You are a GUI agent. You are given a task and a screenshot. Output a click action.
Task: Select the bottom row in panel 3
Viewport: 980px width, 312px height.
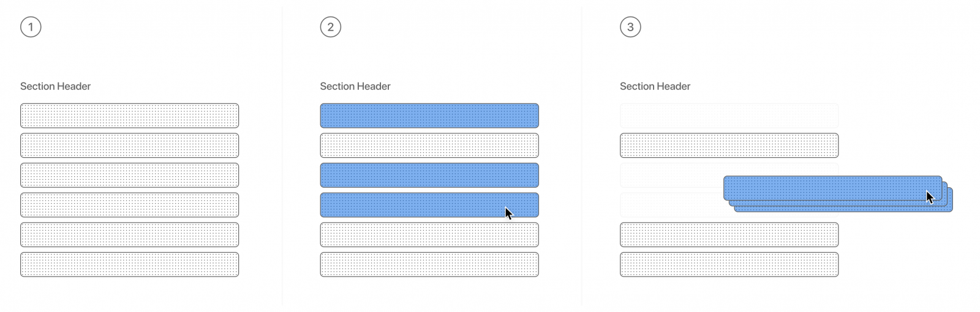pos(729,264)
